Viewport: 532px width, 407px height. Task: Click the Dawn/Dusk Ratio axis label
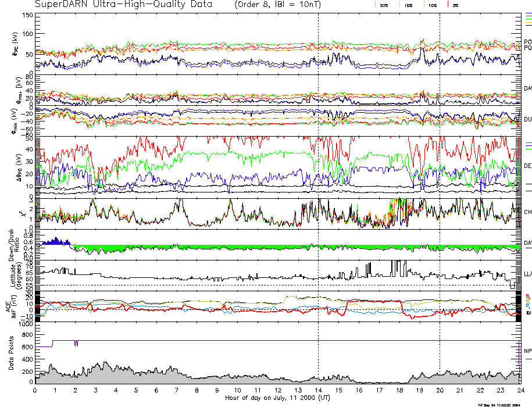coord(12,243)
